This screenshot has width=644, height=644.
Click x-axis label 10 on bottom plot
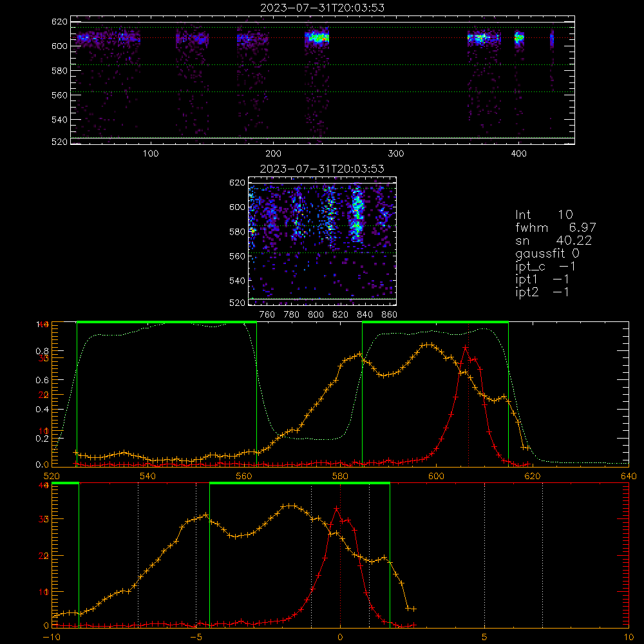coord(629,637)
